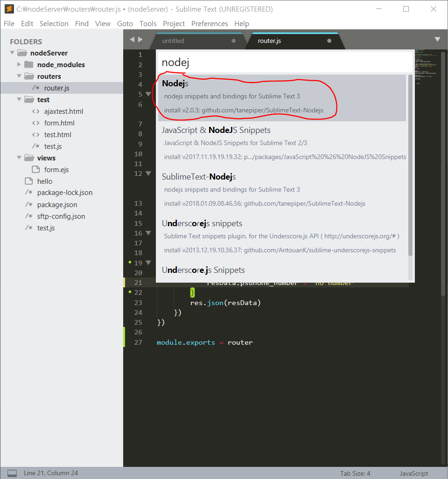The height and width of the screenshot is (479, 448).
Task: Click the editor minimap preview
Action: pyautogui.click(x=427, y=67)
